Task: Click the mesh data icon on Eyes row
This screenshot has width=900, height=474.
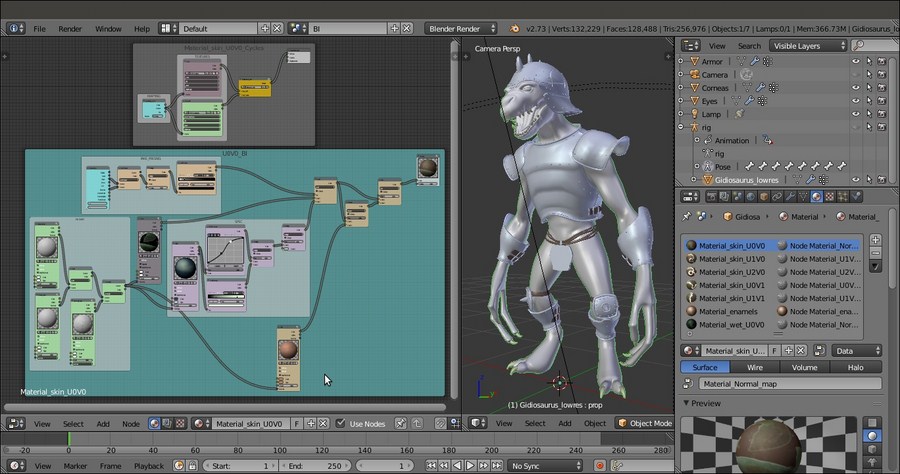Action: coord(736,101)
